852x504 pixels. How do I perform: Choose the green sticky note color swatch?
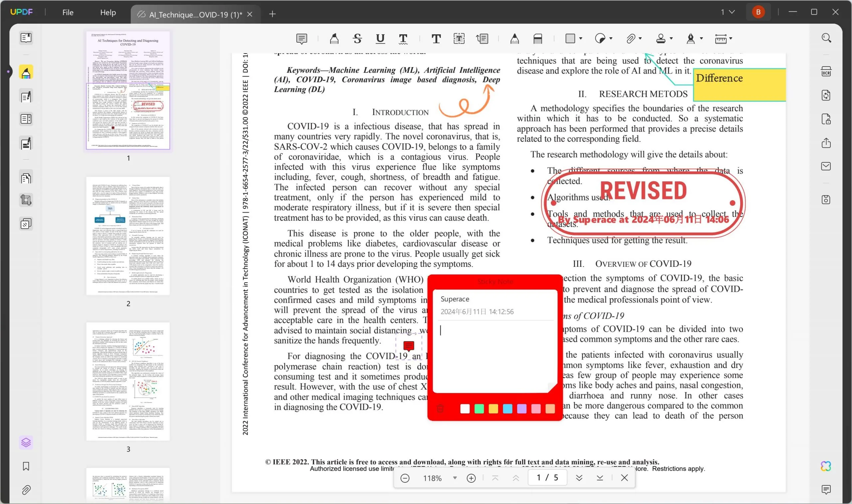click(479, 409)
